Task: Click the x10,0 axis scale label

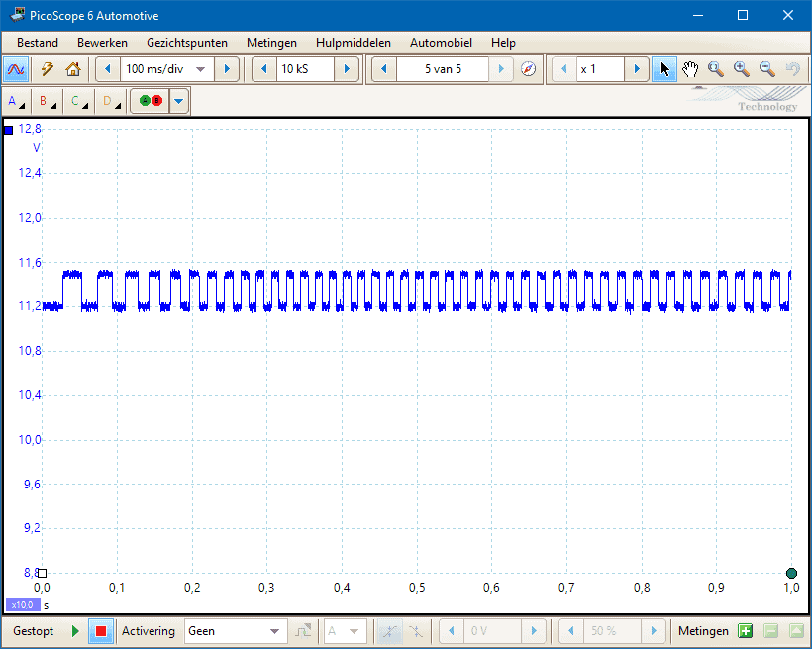Action: coord(22,604)
